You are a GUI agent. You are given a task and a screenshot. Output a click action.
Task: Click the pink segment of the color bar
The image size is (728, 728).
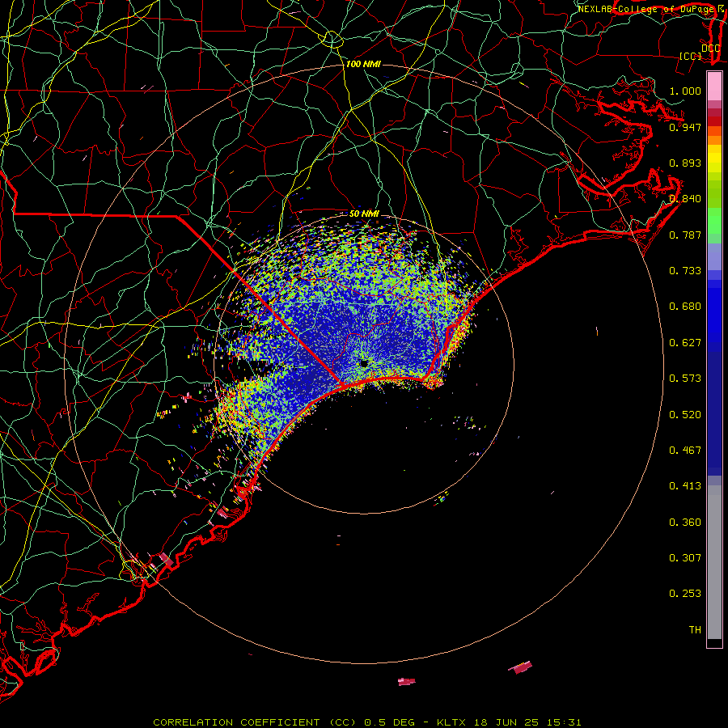714,87
